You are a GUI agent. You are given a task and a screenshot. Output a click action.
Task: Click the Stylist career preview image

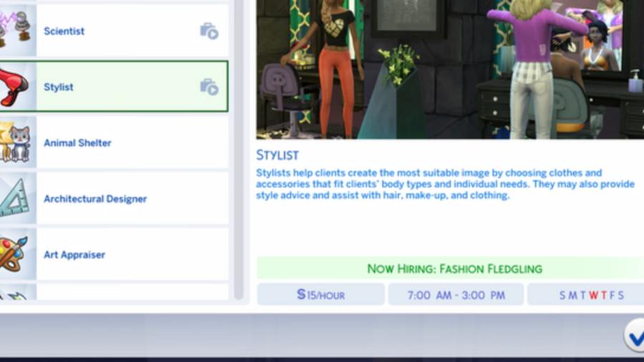450,69
